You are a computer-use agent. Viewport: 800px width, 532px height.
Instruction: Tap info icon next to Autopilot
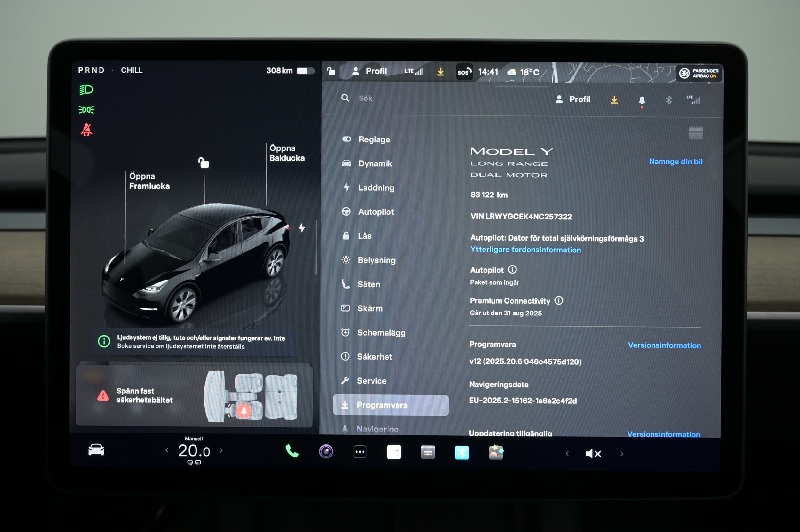tap(512, 269)
